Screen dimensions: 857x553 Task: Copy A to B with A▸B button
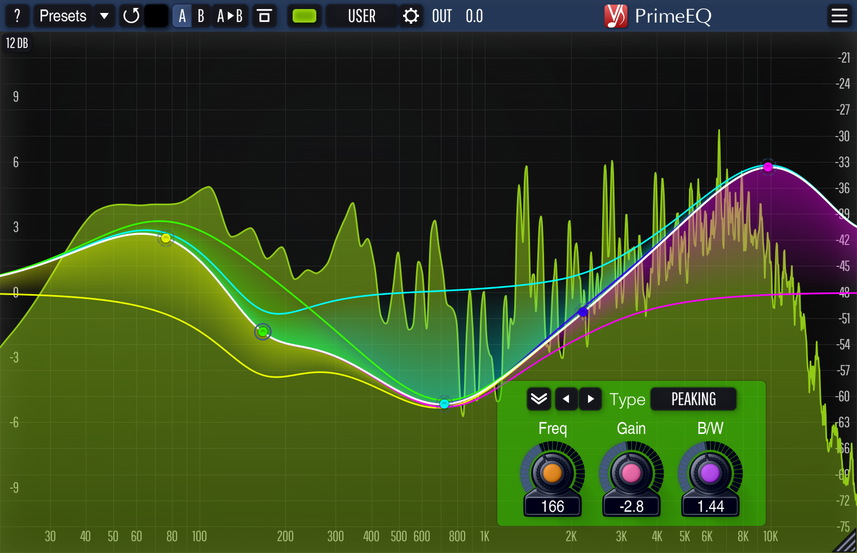coord(230,16)
